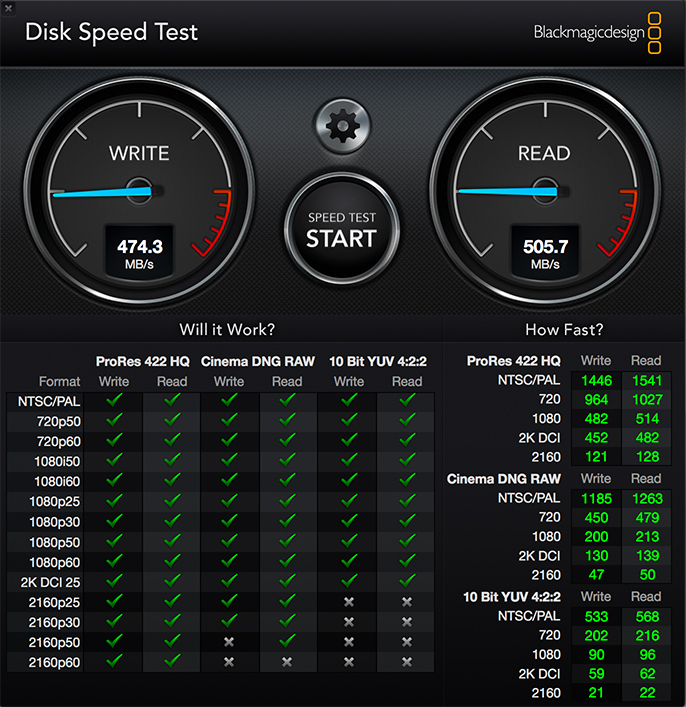Select ProRes NTSC/PAL write value 1446
The image size is (686, 707).
(x=596, y=381)
